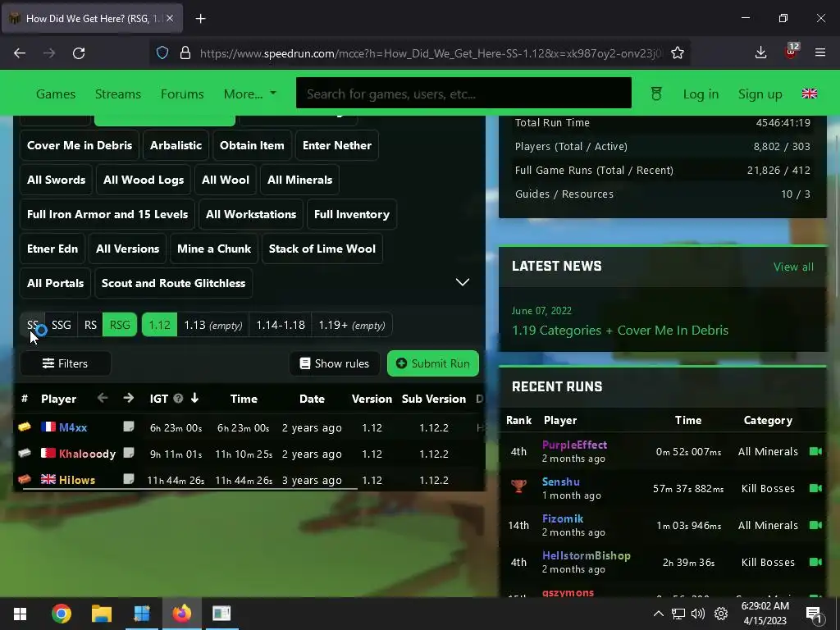View site security padlock info
The width and height of the screenshot is (840, 630).
coord(185,53)
